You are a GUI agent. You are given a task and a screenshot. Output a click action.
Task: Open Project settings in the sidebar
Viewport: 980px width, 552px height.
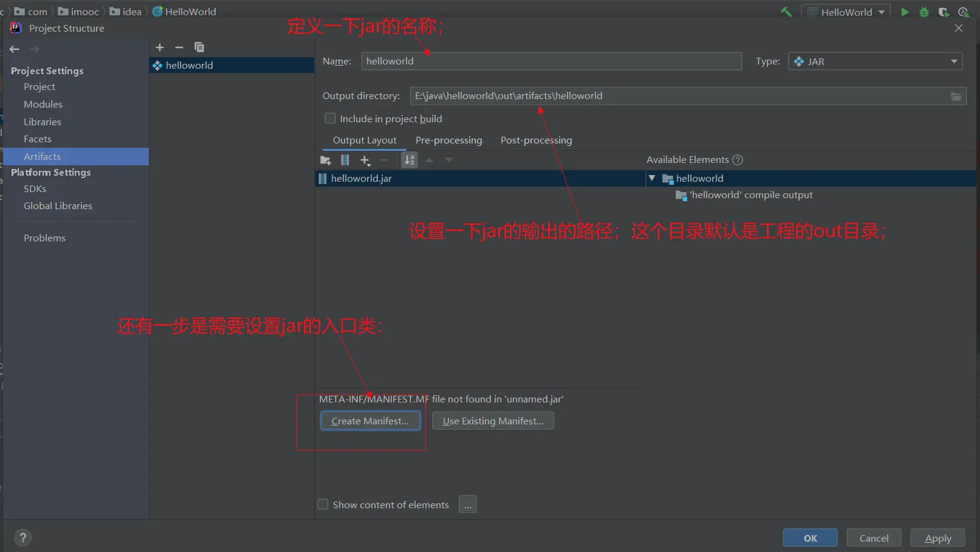(39, 87)
